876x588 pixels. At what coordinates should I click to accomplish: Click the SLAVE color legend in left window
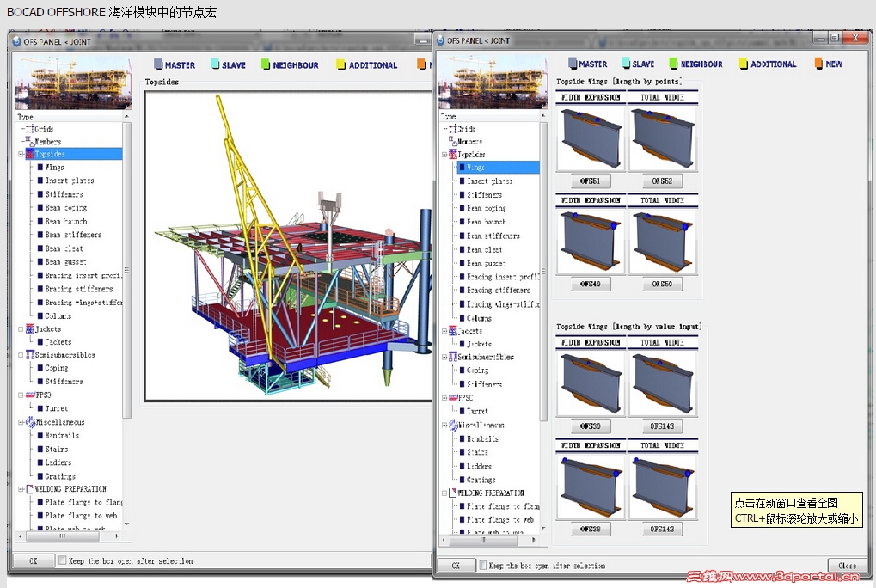[229, 64]
